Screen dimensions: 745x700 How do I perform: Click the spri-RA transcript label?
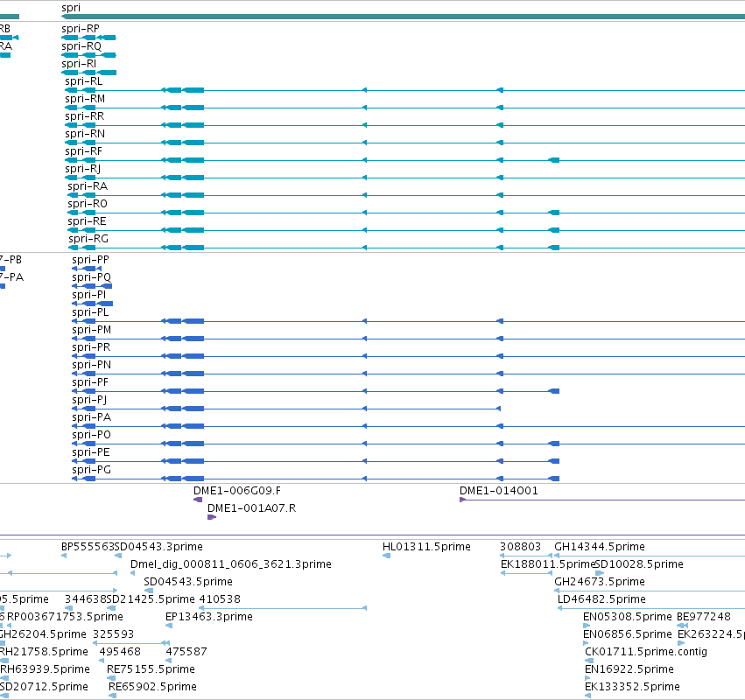(x=88, y=186)
